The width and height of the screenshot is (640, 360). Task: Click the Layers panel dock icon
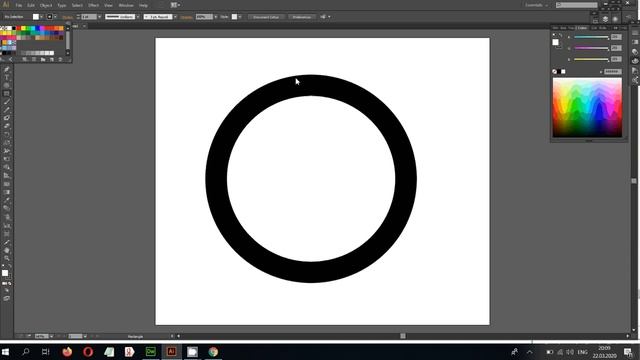605,19
